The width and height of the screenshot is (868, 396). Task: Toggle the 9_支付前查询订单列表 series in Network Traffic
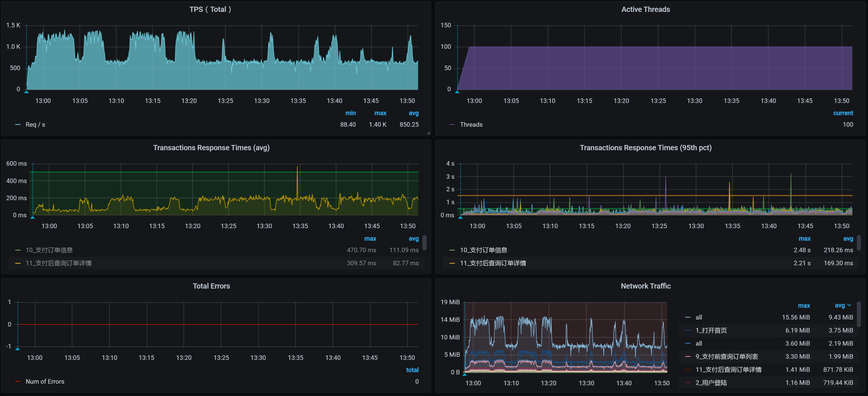[726, 357]
